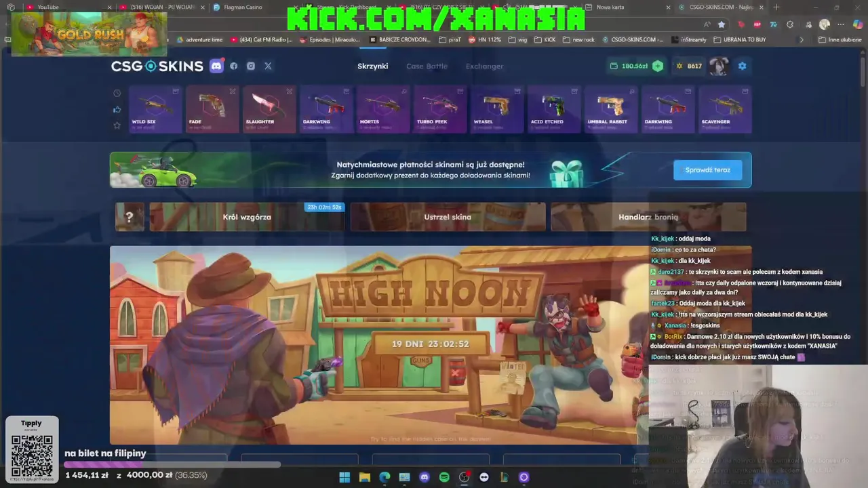Image resolution: width=868 pixels, height=488 pixels.
Task: Open the user avatar in site header
Action: (719, 66)
